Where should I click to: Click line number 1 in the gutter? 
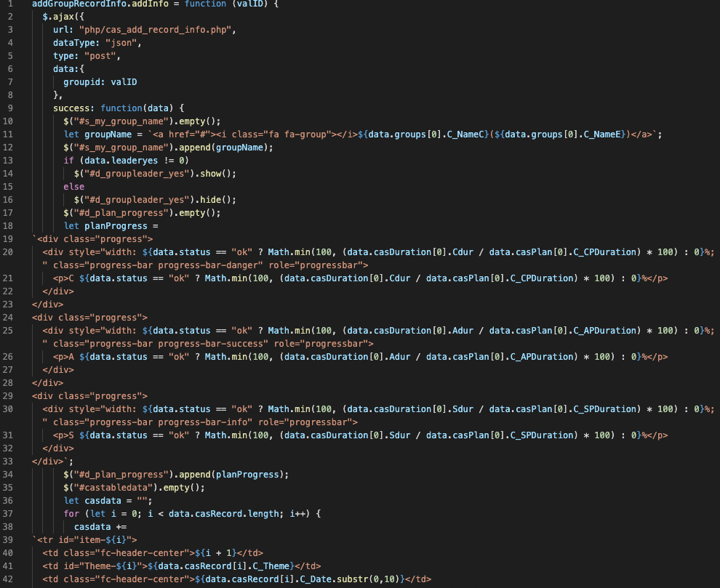click(10, 4)
